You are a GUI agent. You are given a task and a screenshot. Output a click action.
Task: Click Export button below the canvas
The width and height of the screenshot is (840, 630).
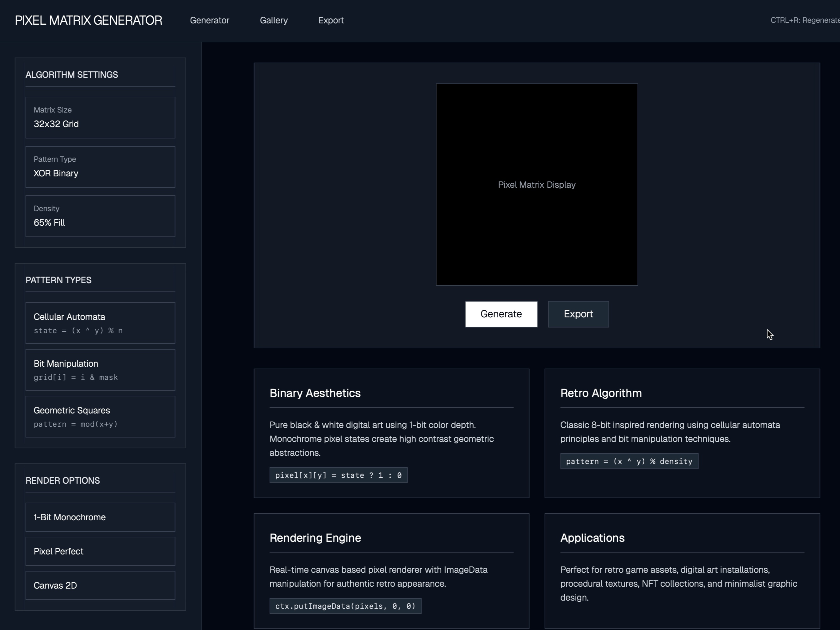pyautogui.click(x=578, y=314)
